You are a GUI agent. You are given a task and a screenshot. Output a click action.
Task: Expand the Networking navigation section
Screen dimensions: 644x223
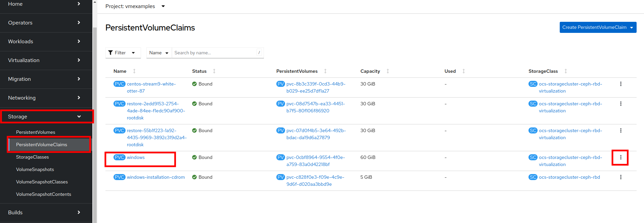point(46,98)
